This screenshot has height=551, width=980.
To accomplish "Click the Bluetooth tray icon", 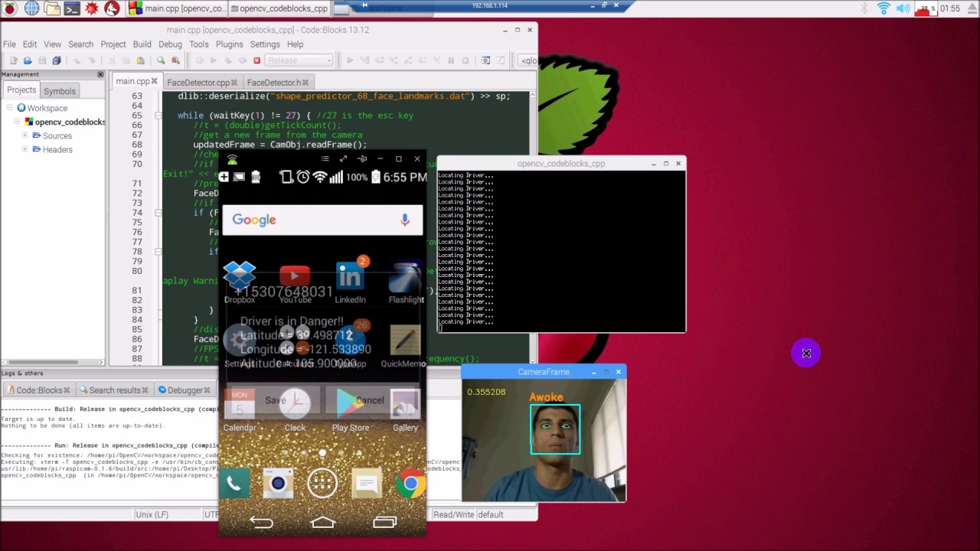I will (x=865, y=8).
